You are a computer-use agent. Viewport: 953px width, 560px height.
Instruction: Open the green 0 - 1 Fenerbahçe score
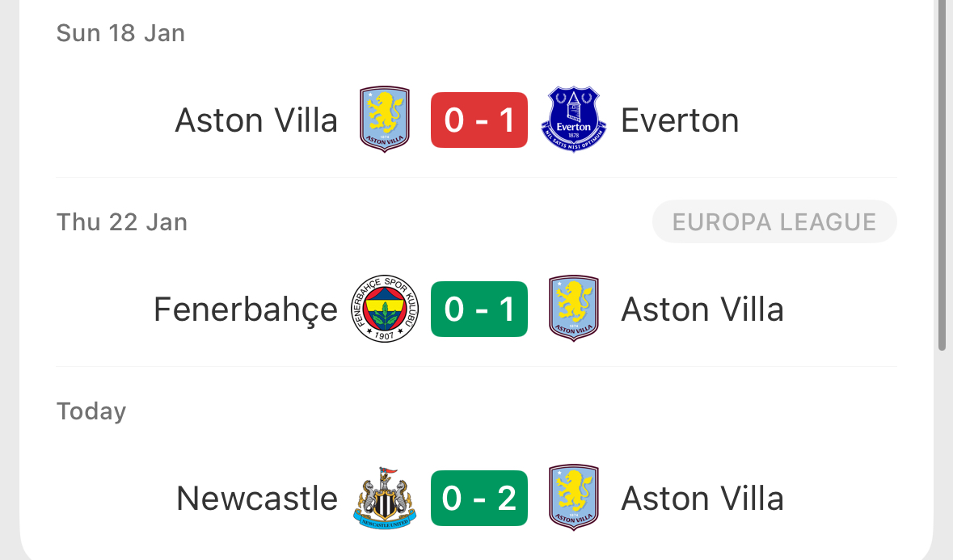[479, 309]
